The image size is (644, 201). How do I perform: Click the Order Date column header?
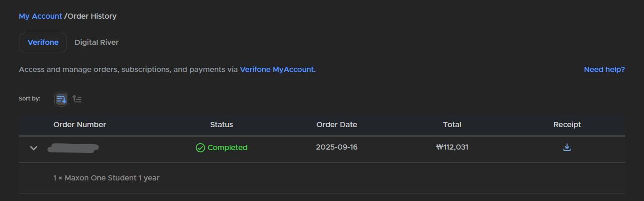point(337,124)
